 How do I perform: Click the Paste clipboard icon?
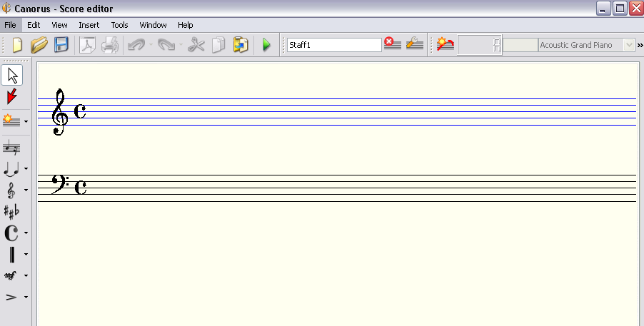pyautogui.click(x=241, y=45)
